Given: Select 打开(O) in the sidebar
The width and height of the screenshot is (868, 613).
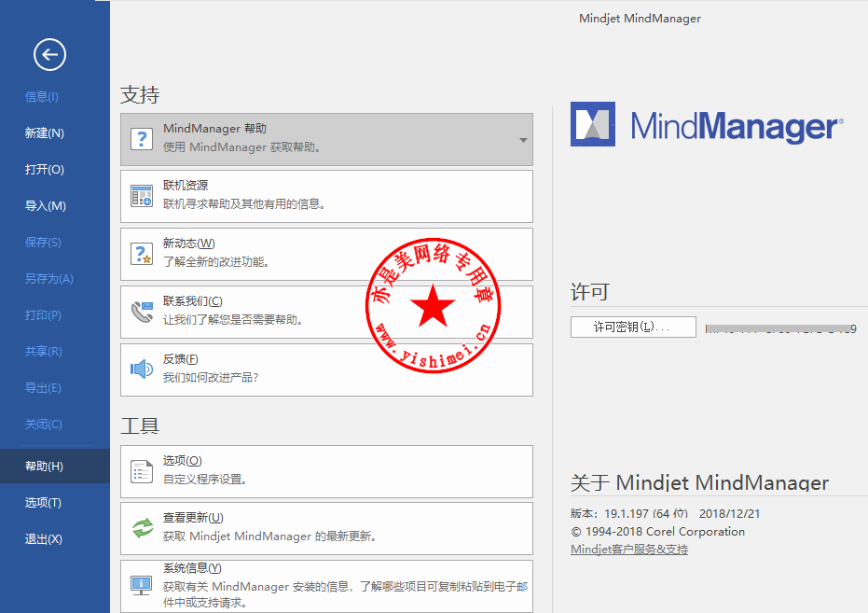Looking at the screenshot, I should coord(45,170).
